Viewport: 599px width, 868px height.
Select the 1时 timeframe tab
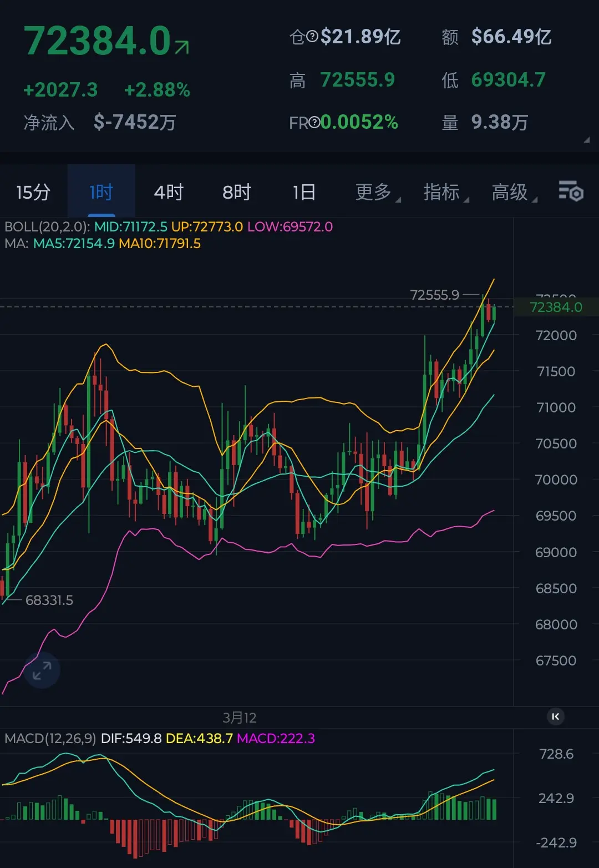(x=101, y=192)
